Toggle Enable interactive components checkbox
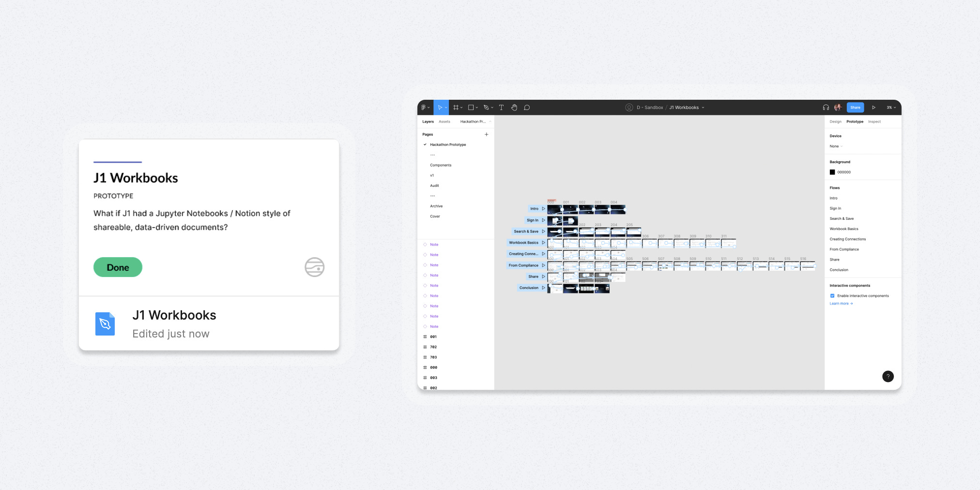The height and width of the screenshot is (490, 980). click(832, 296)
